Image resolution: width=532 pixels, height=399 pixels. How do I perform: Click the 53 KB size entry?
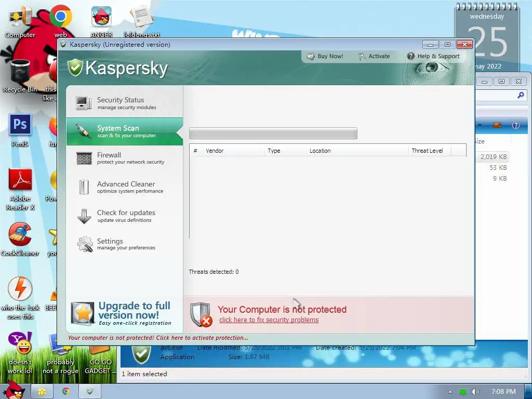click(498, 168)
